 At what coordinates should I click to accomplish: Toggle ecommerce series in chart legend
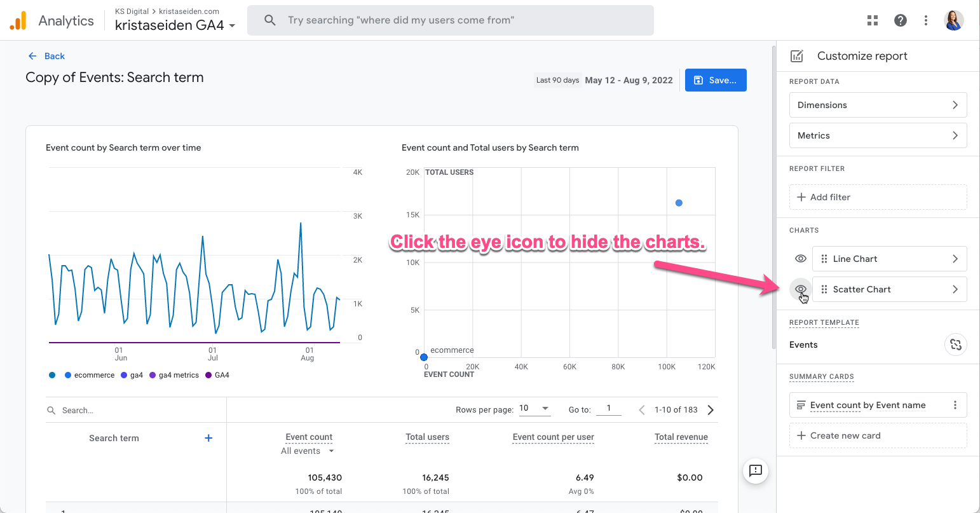pos(89,375)
